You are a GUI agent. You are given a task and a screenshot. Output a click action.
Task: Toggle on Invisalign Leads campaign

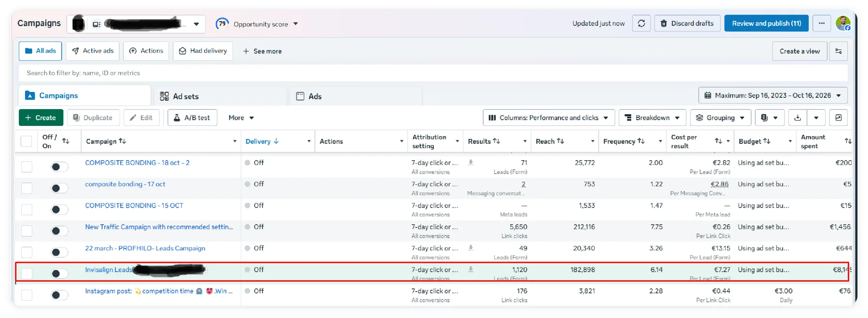tap(59, 274)
